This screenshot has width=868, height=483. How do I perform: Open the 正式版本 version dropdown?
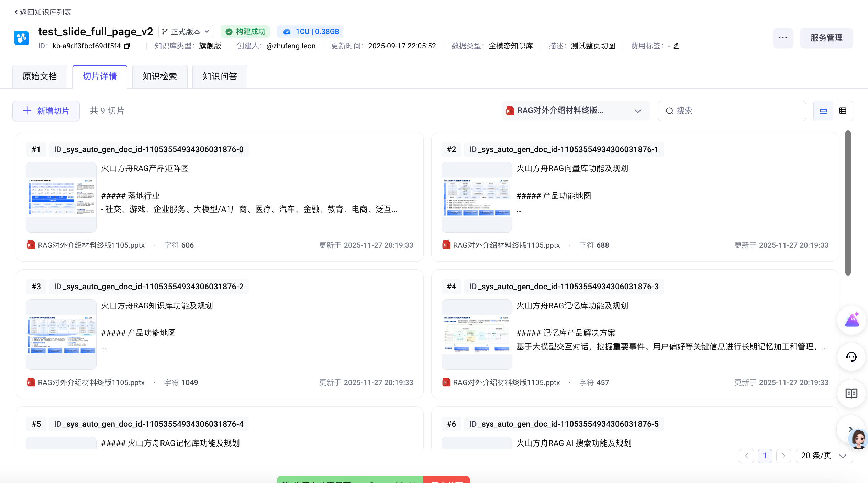point(186,32)
